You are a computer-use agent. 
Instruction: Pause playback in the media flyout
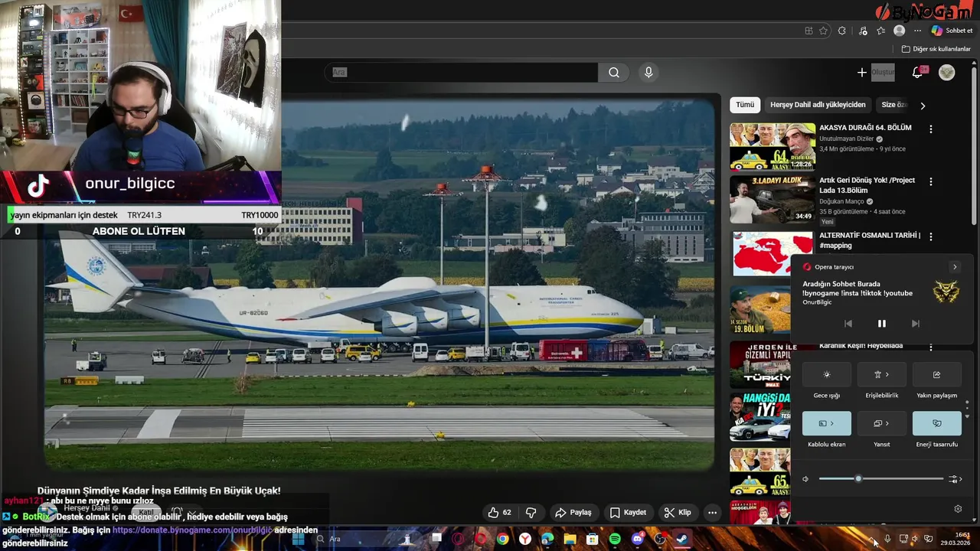[x=881, y=324]
